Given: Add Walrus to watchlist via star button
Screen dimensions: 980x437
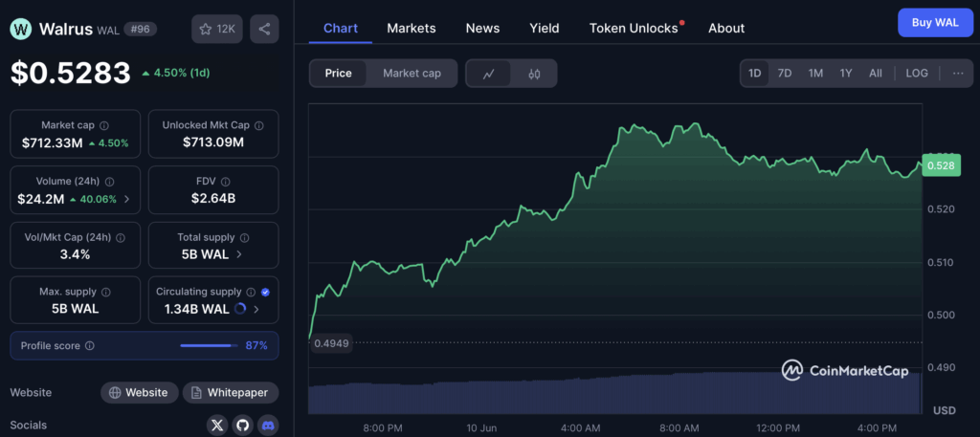Looking at the screenshot, I should [x=217, y=29].
